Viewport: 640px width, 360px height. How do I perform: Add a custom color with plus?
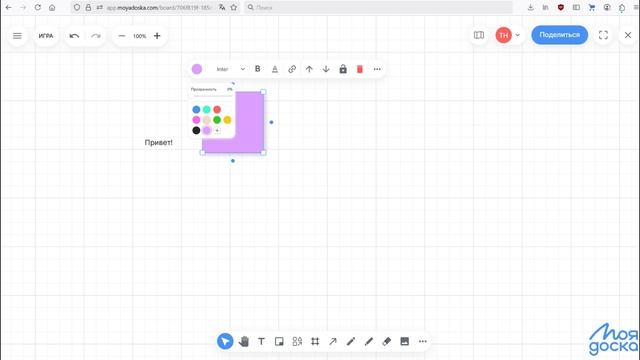pyautogui.click(x=217, y=130)
